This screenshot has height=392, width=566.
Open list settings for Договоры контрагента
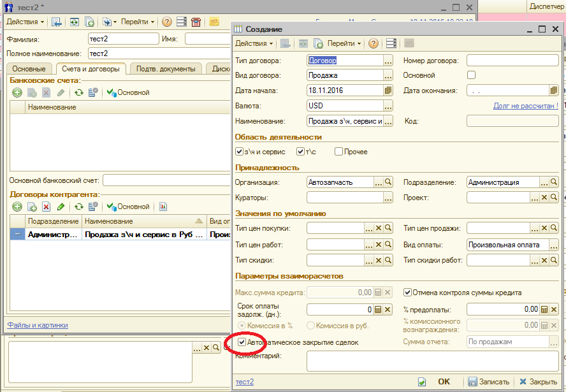[93, 207]
